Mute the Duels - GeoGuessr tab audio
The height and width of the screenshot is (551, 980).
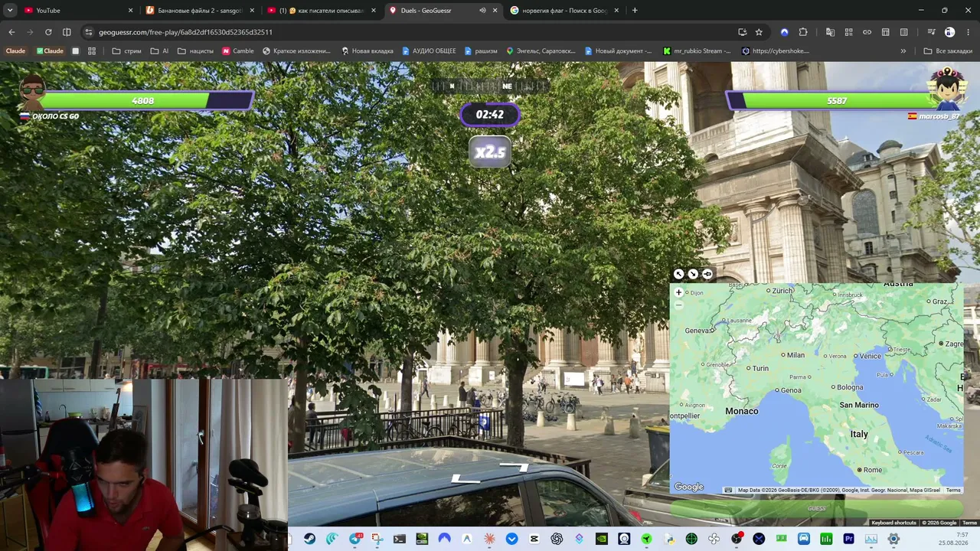point(482,11)
